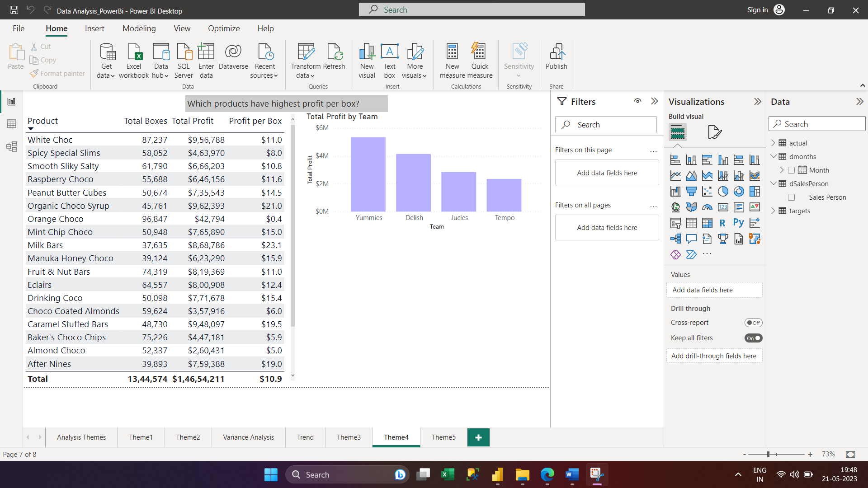This screenshot has height=488, width=868.
Task: Expand the Month hierarchy
Action: point(782,170)
